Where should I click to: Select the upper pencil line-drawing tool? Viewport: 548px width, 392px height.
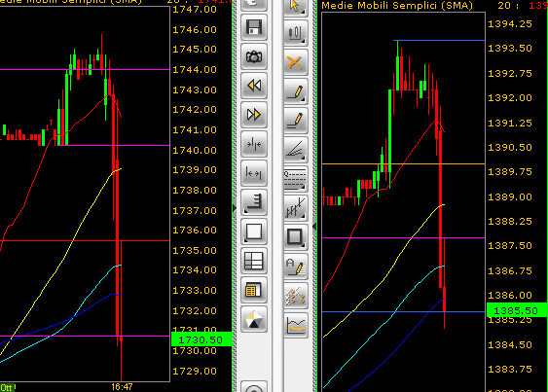coord(296,91)
